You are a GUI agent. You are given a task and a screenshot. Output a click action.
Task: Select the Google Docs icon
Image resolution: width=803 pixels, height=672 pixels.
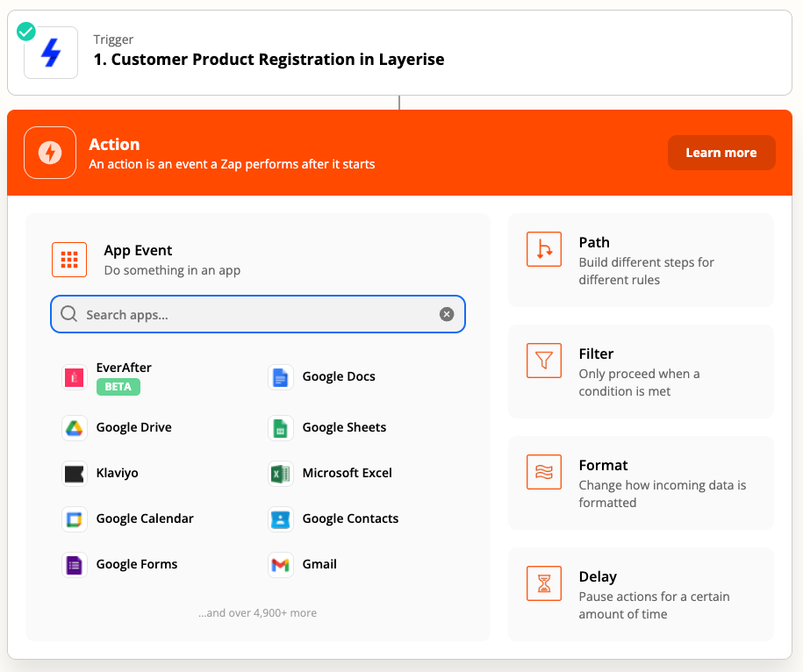tap(280, 377)
